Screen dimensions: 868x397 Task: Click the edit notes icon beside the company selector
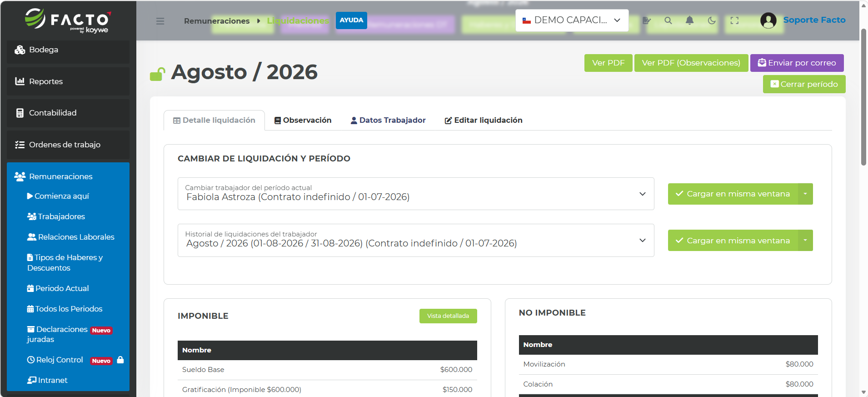(647, 20)
